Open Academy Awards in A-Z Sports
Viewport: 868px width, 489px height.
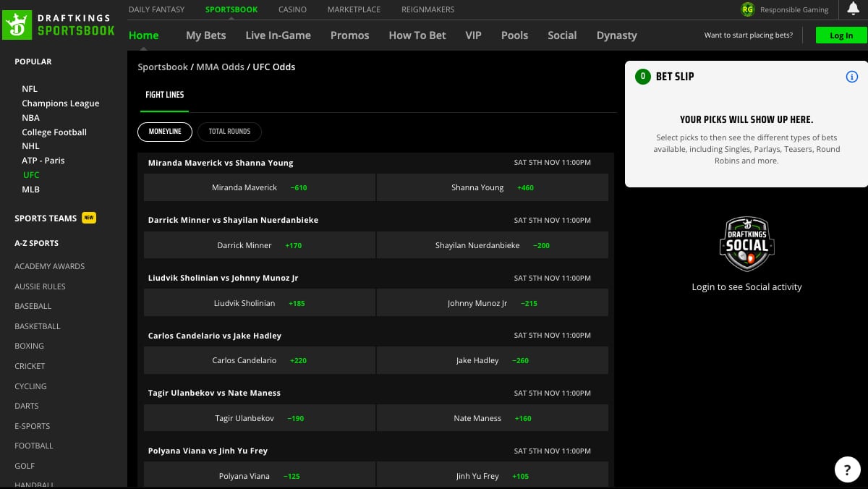click(x=50, y=266)
